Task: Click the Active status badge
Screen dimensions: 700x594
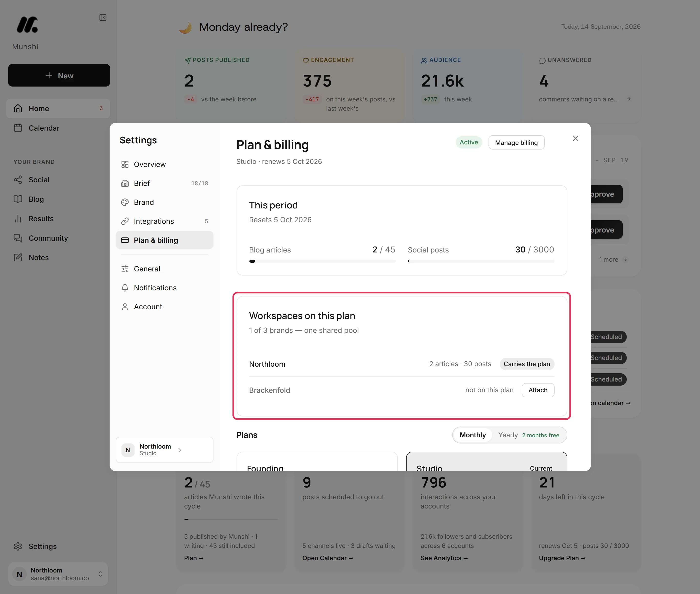Action: pyautogui.click(x=469, y=142)
